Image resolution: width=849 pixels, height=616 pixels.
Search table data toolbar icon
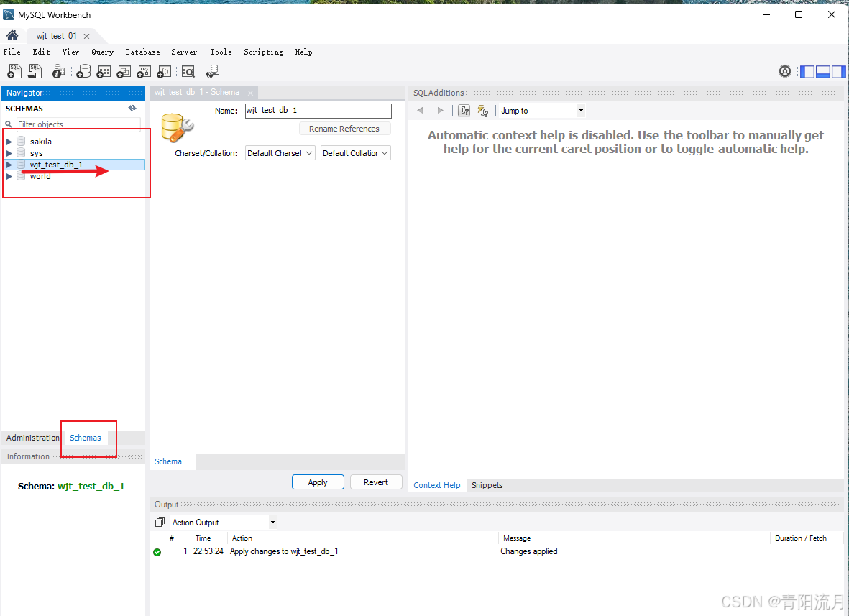(x=188, y=71)
